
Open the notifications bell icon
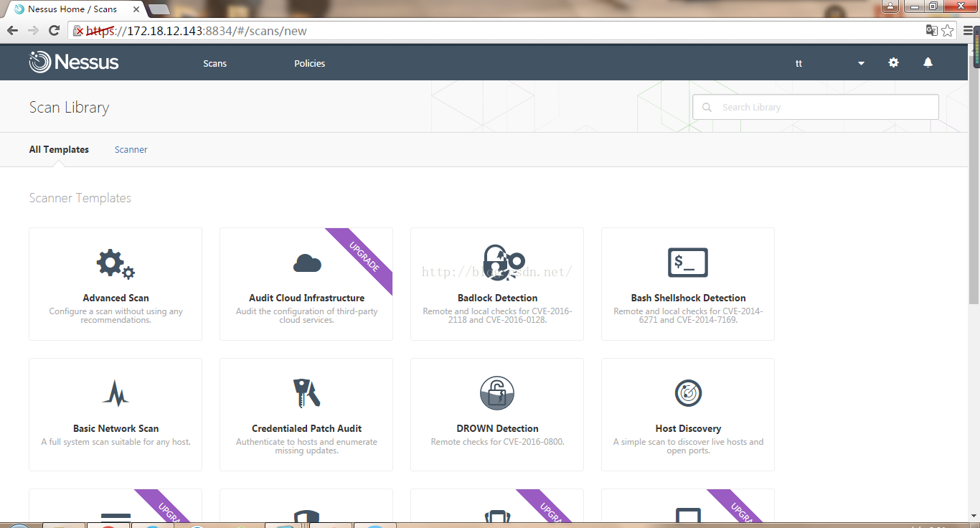(928, 62)
